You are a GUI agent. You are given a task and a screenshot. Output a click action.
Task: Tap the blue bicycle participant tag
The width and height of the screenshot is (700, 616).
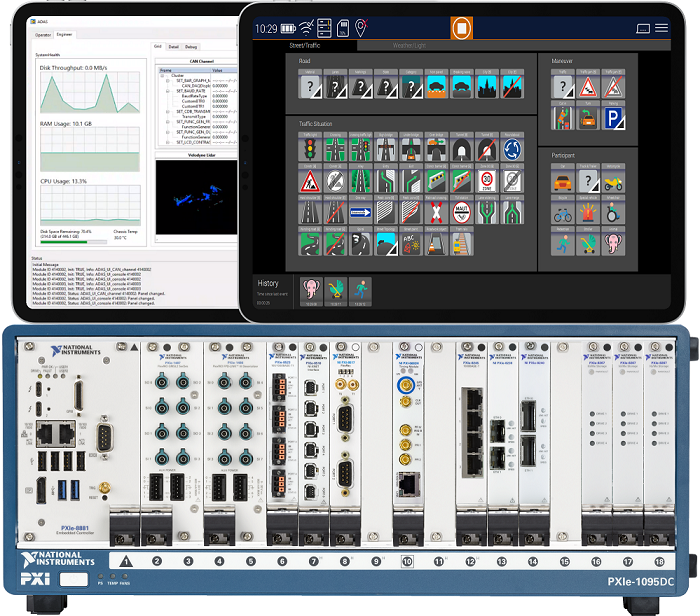[562, 212]
